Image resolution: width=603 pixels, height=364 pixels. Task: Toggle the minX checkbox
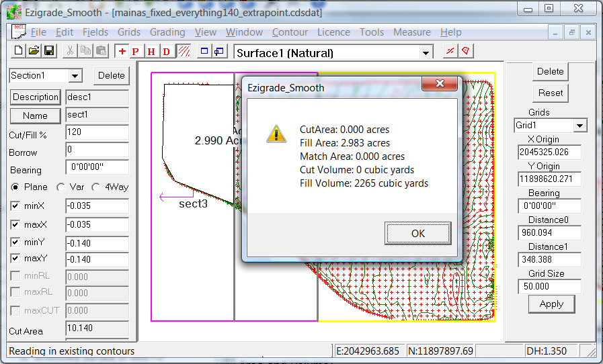[15, 206]
